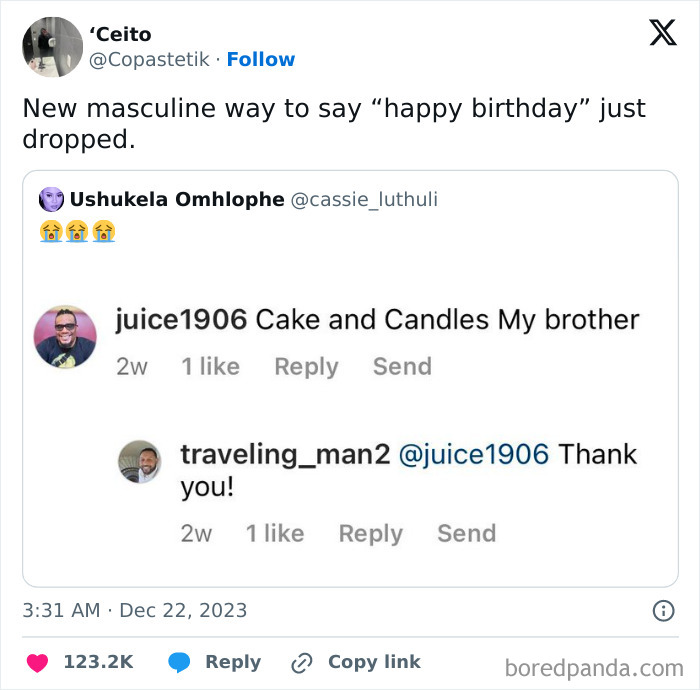
Task: Click Ushukela Omhlophe's purple avatar
Action: click(x=51, y=199)
